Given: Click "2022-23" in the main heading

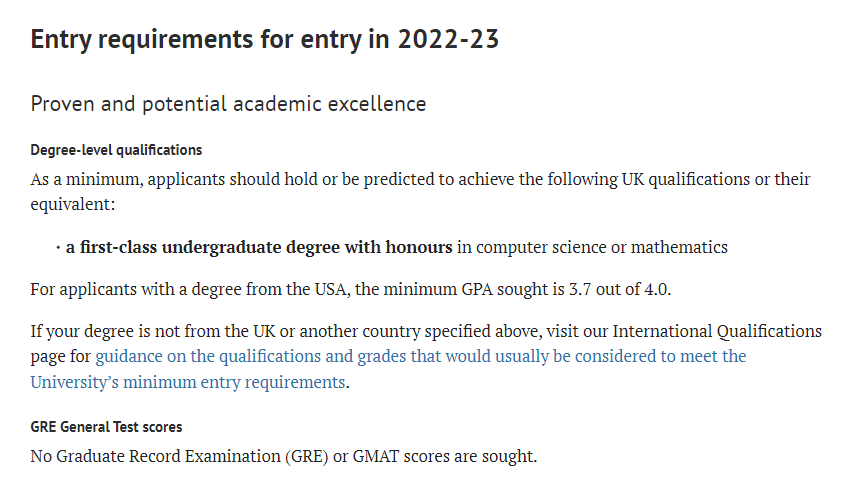Looking at the screenshot, I should pyautogui.click(x=448, y=39).
